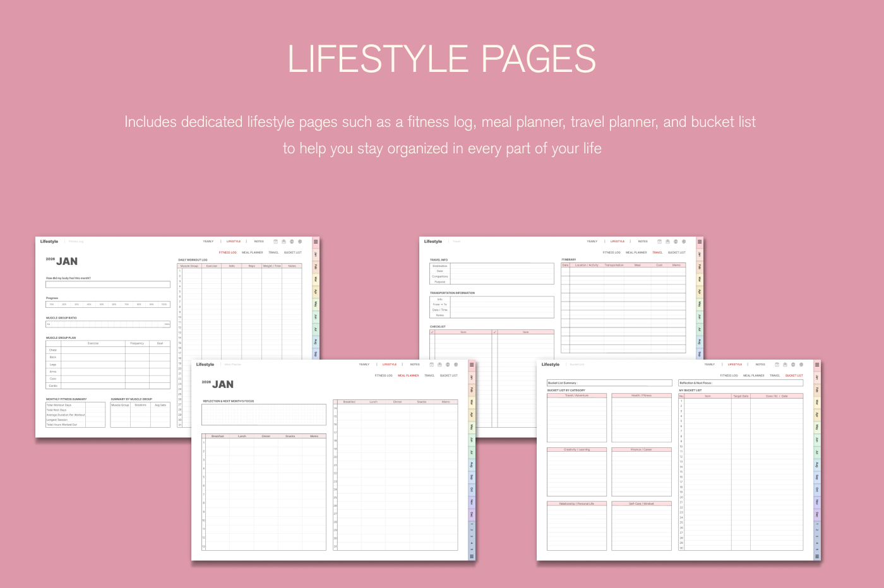Open the Notes section on the Meal Planner page
The height and width of the screenshot is (588, 884).
pyautogui.click(x=415, y=365)
